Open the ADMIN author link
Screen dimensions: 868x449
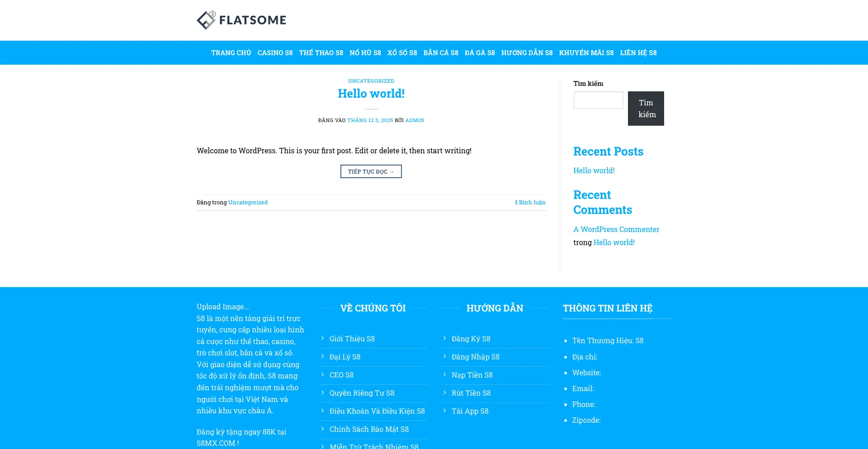pos(414,120)
